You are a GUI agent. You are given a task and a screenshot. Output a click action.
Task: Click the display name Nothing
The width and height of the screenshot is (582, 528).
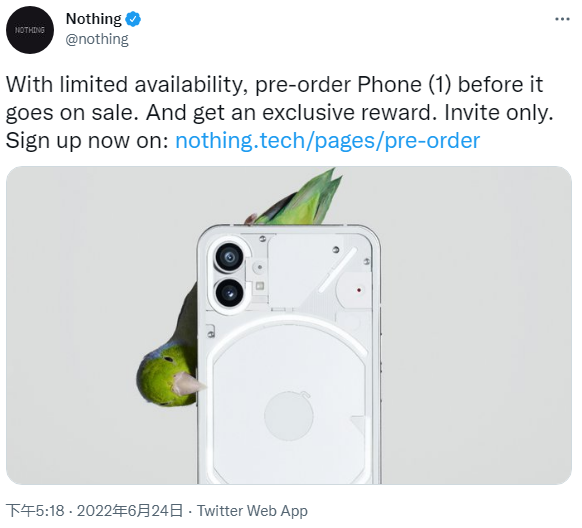click(94, 19)
